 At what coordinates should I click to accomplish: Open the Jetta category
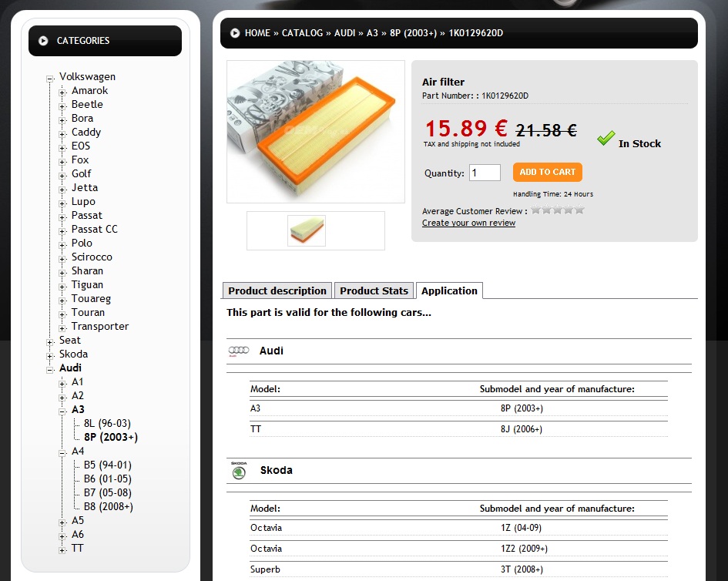(85, 187)
